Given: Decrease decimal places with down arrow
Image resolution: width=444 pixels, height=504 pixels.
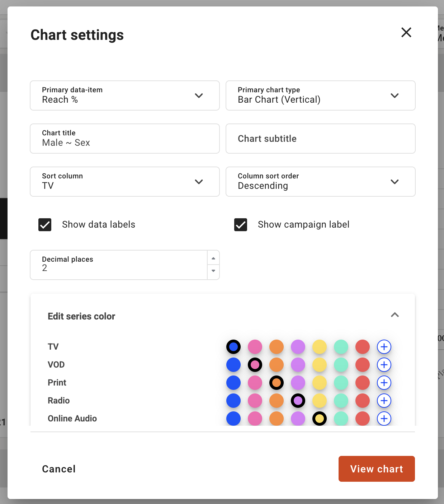Looking at the screenshot, I should click(213, 271).
